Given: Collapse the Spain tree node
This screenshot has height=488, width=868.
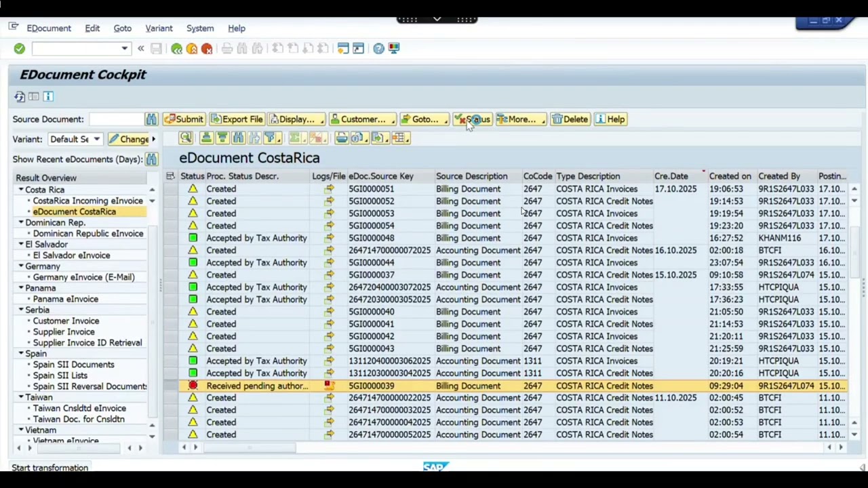Looking at the screenshot, I should click(x=21, y=354).
